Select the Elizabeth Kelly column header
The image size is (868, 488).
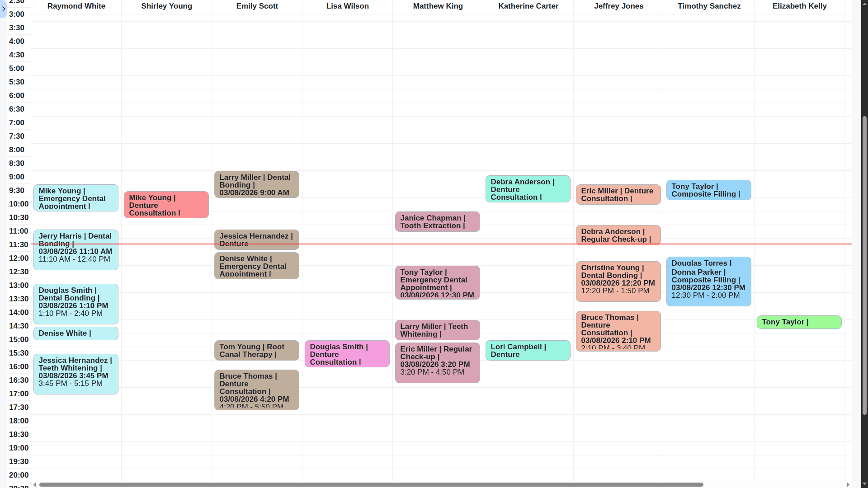point(799,6)
